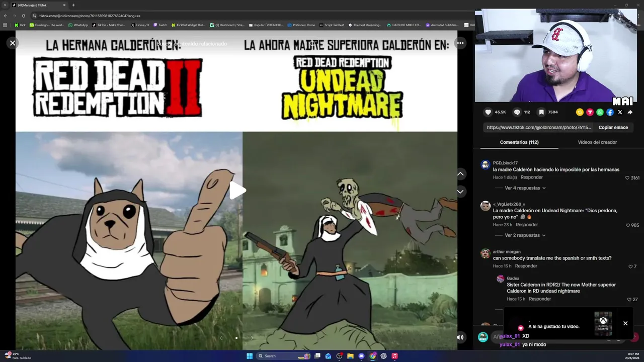Open the clock showing 8:07 PM
Image resolution: width=644 pixels, height=362 pixels.
tap(633, 356)
